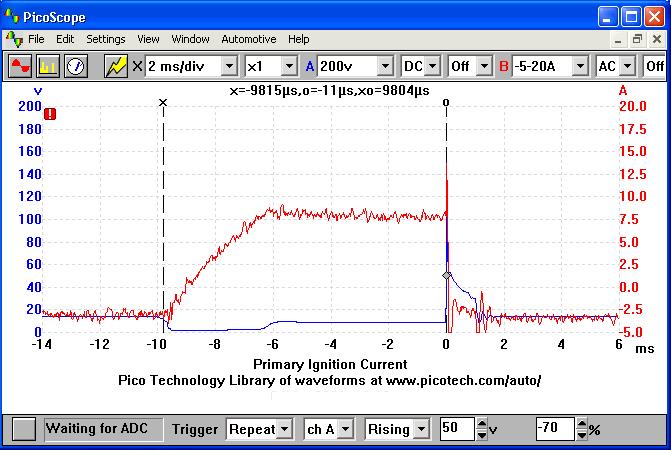The width and height of the screenshot is (671, 450).
Task: Expand channel A 200v range dropdown
Action: [x=386, y=66]
